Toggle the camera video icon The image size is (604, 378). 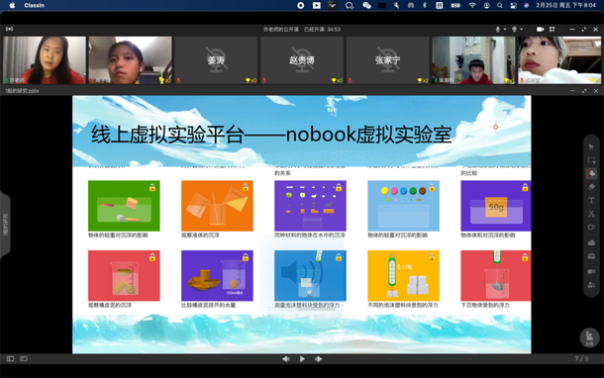[x=540, y=29]
